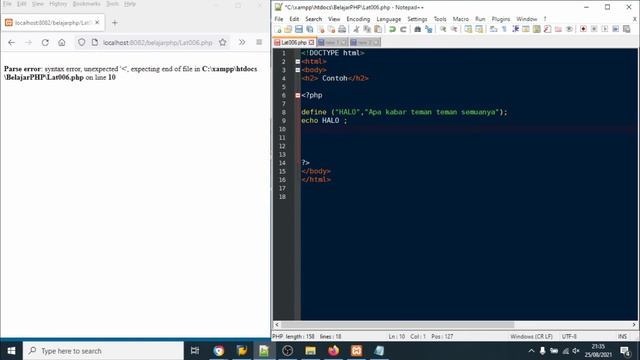Click the New file icon in Notepad++ toolbar
This screenshot has height=360, width=640.
coord(278,29)
